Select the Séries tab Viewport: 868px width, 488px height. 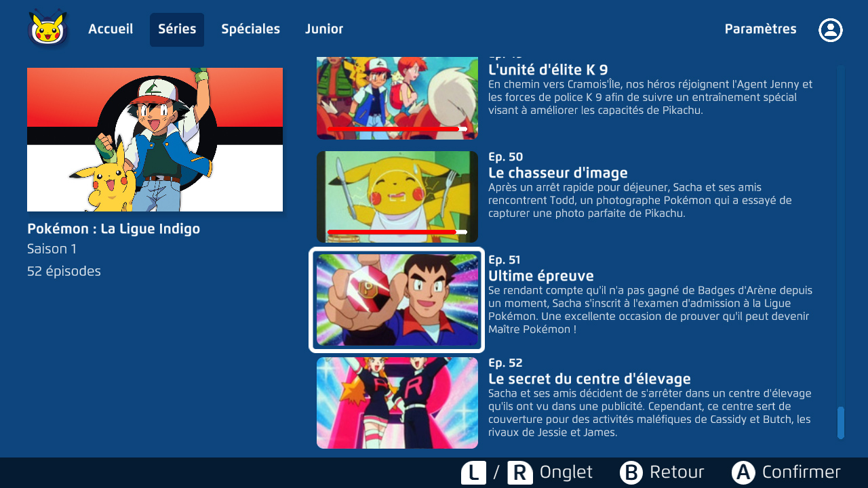[177, 29]
